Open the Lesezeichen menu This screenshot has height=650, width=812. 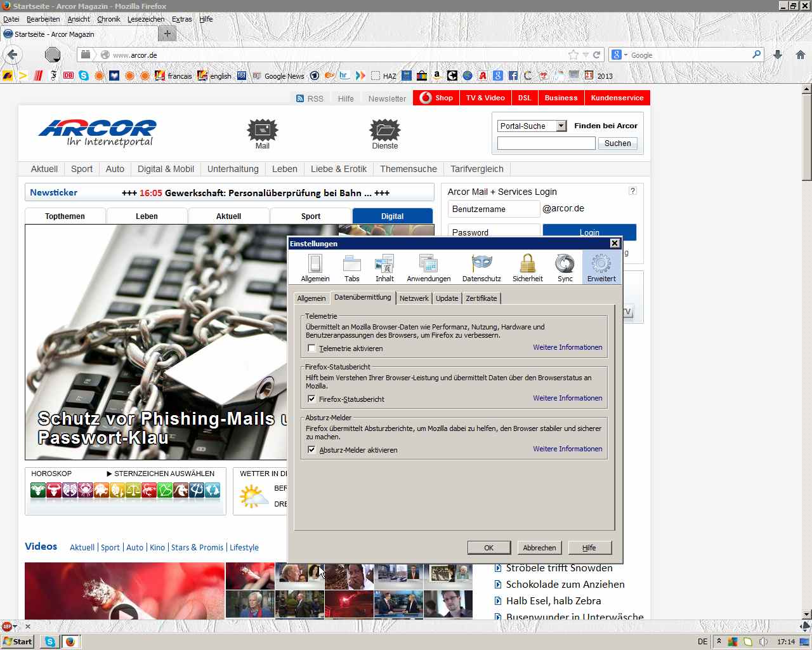pyautogui.click(x=145, y=19)
